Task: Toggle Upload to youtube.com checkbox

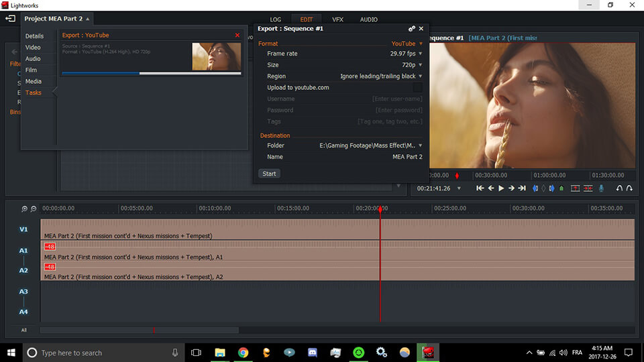Action: (x=417, y=87)
